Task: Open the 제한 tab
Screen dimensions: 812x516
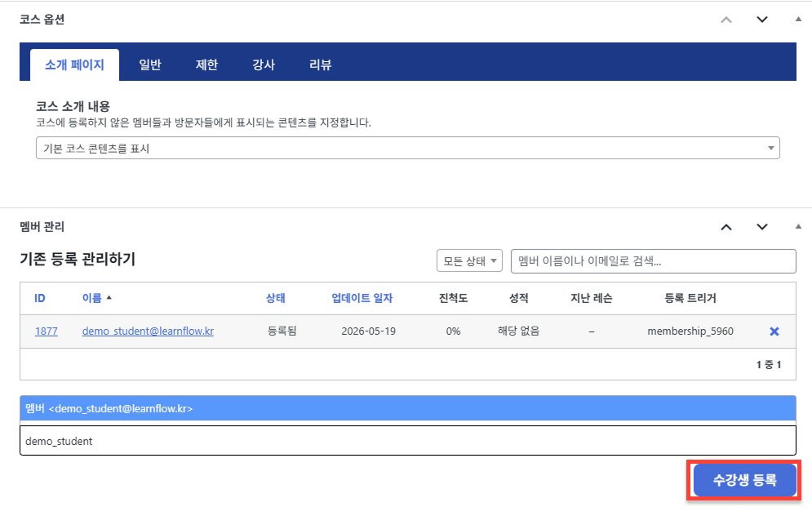Action: (206, 64)
